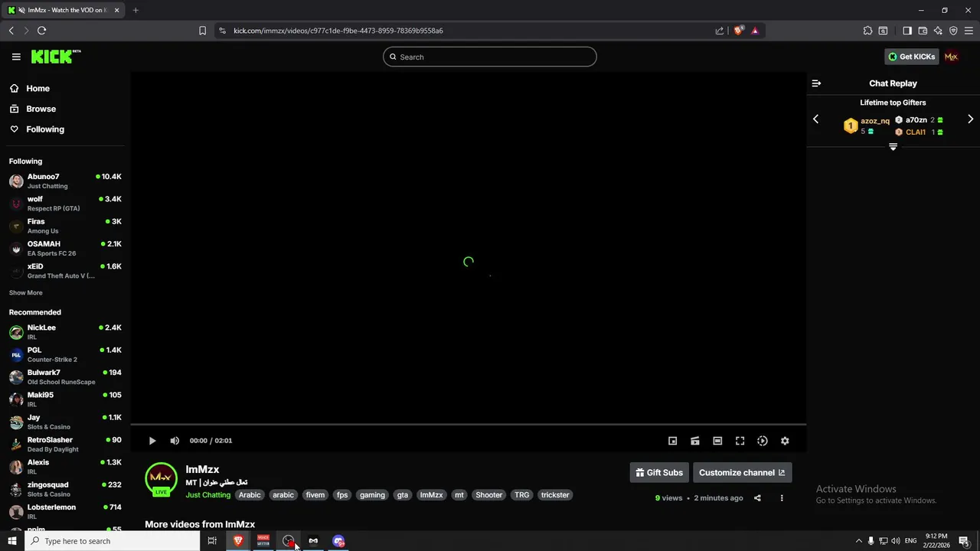
Task: Open NickLee recommended channel
Action: point(65,332)
